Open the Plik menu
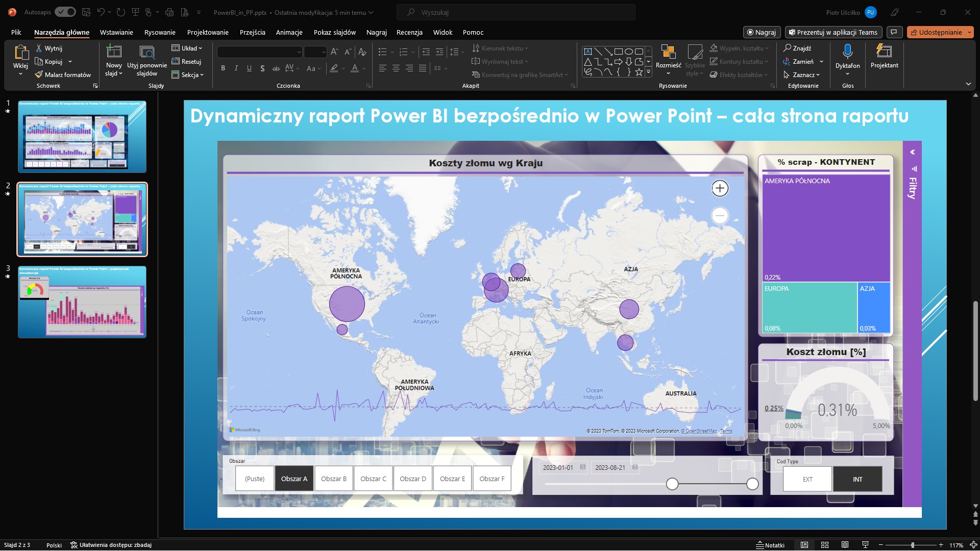 [x=16, y=32]
